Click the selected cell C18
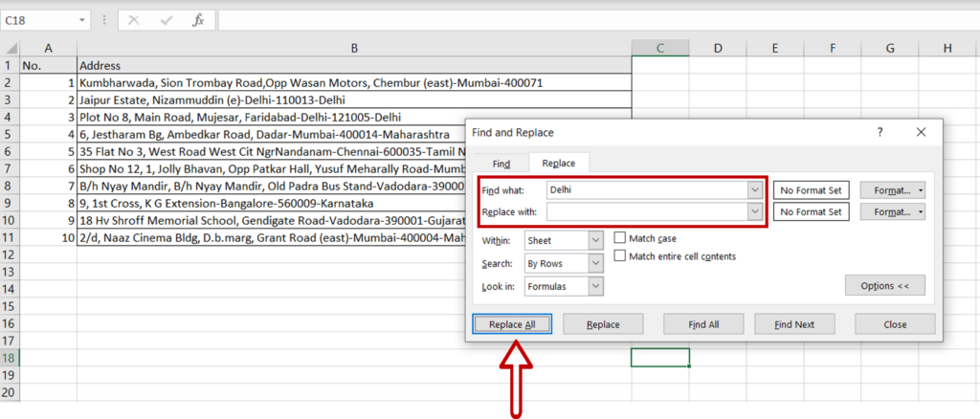 pos(660,358)
